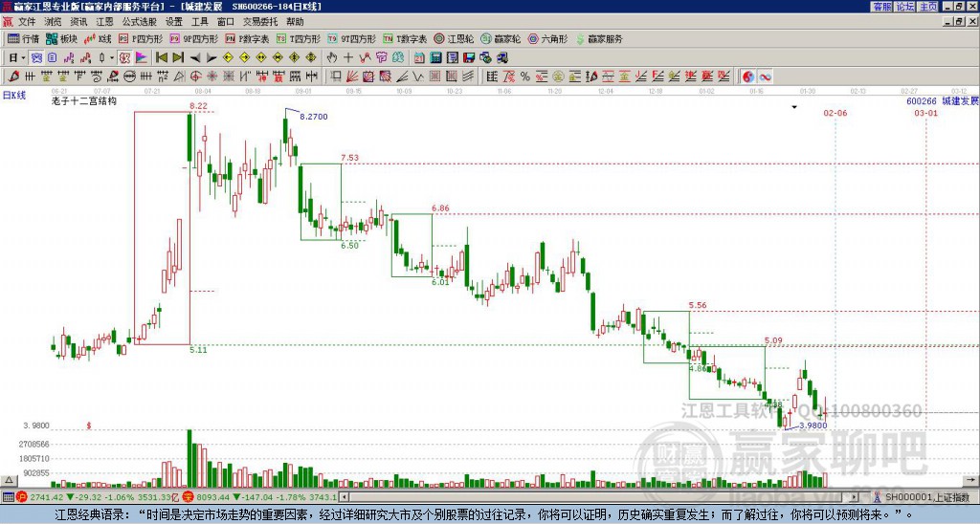Open the candlestick style dropdown arrow
The height and width of the screenshot is (524, 980).
point(112,58)
